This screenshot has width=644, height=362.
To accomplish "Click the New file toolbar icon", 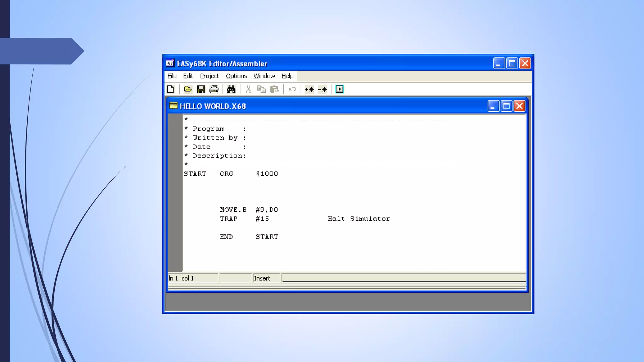I will pyautogui.click(x=171, y=89).
